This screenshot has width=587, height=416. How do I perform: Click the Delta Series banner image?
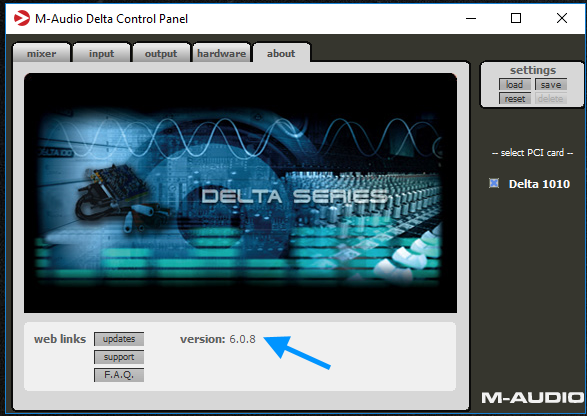pyautogui.click(x=240, y=193)
